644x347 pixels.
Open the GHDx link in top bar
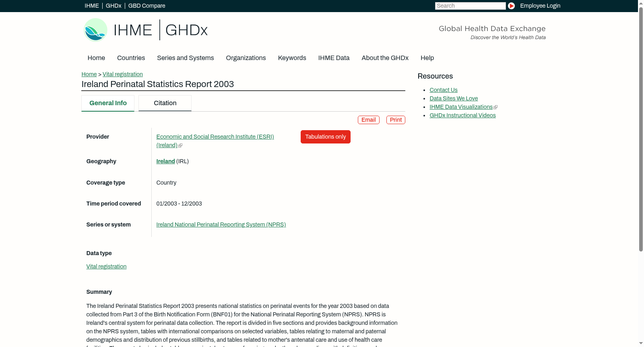114,6
